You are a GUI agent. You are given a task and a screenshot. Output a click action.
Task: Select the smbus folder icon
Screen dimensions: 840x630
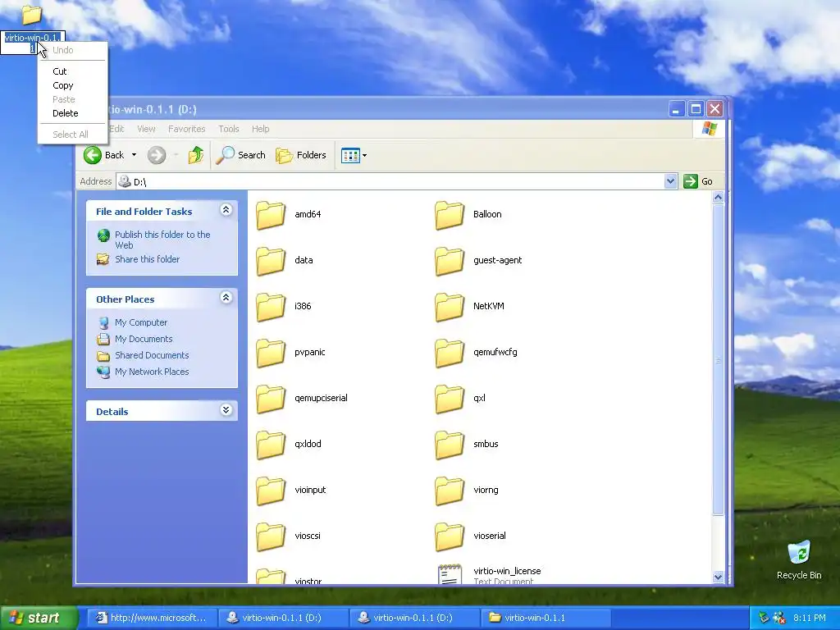pyautogui.click(x=449, y=445)
